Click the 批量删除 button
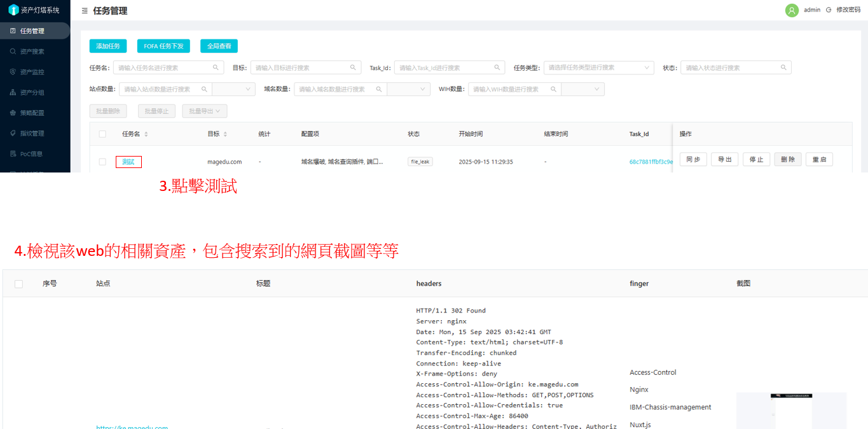The image size is (868, 429). (x=108, y=111)
